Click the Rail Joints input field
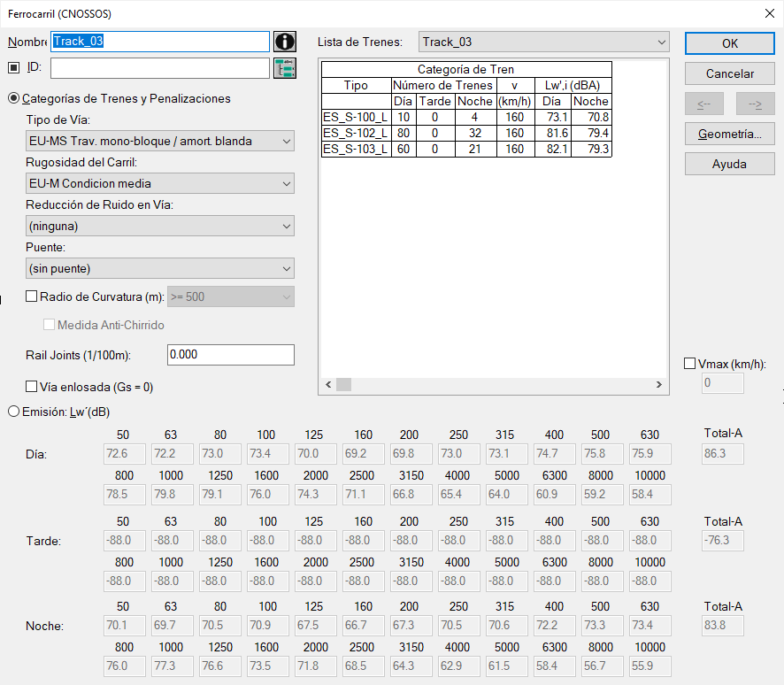The height and width of the screenshot is (685, 784). [230, 355]
